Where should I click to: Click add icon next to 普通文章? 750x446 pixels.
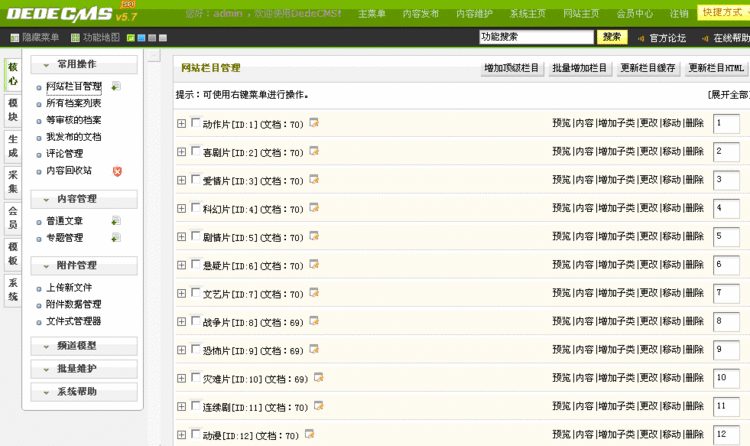coord(116,221)
